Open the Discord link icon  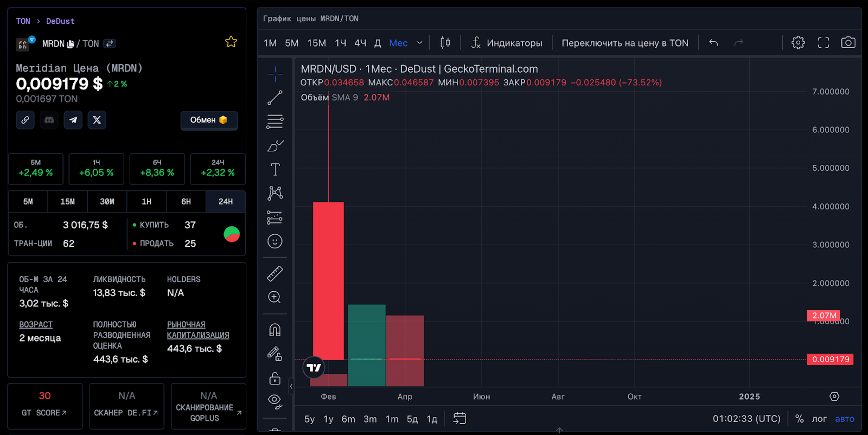point(49,120)
